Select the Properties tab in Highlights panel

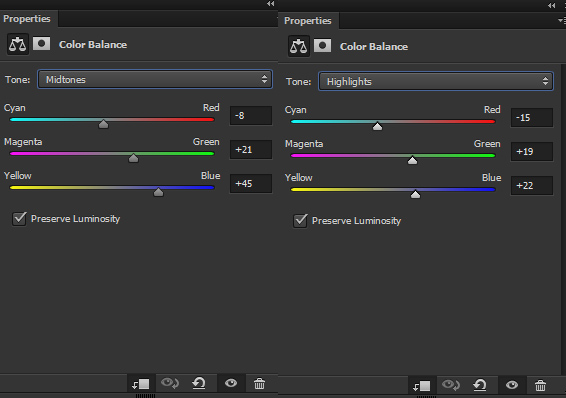pos(308,21)
